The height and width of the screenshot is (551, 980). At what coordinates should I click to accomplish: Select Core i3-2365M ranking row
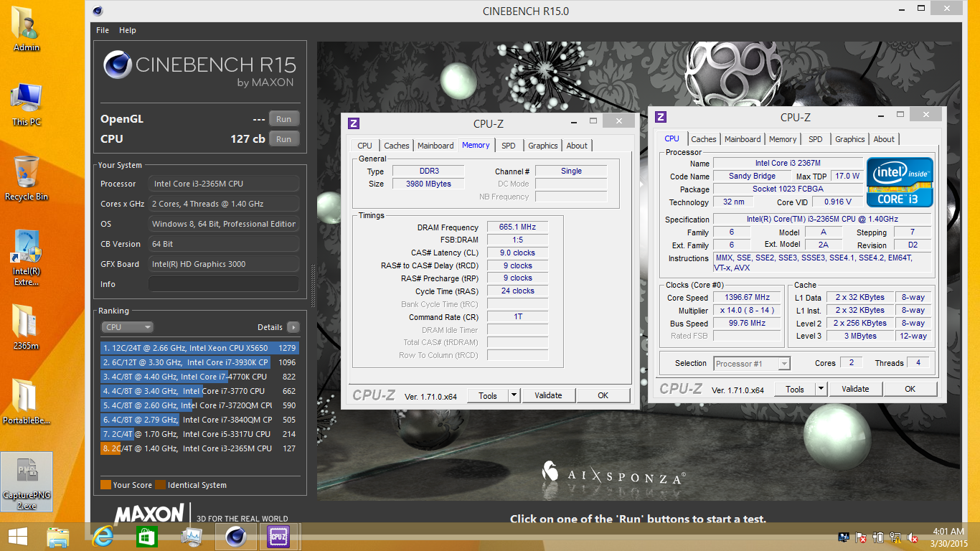click(199, 448)
